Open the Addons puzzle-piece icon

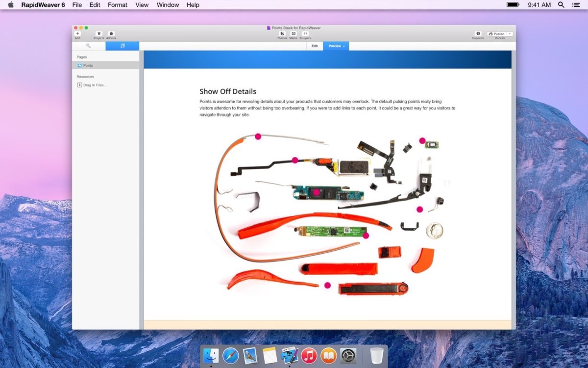pos(111,34)
